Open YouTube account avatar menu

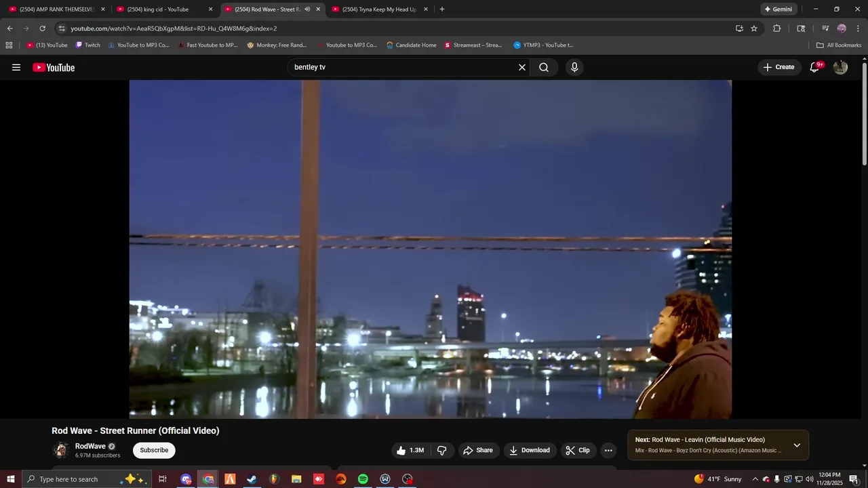[840, 67]
